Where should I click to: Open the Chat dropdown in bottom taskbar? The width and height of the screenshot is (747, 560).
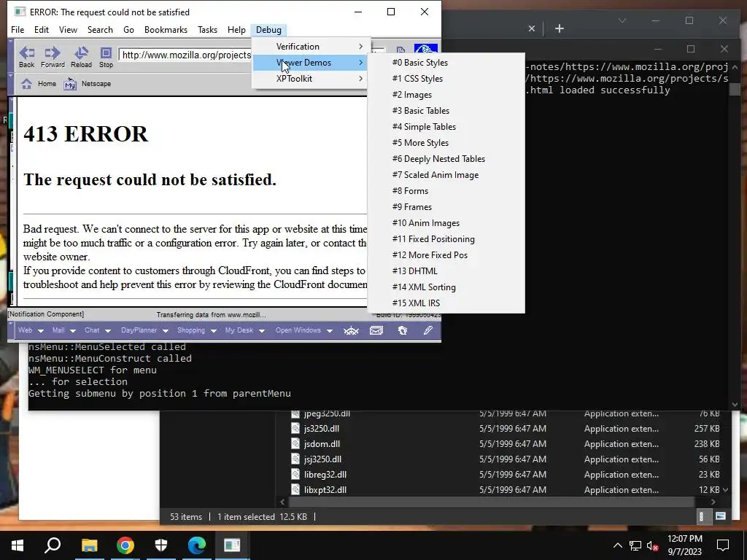[x=98, y=330]
